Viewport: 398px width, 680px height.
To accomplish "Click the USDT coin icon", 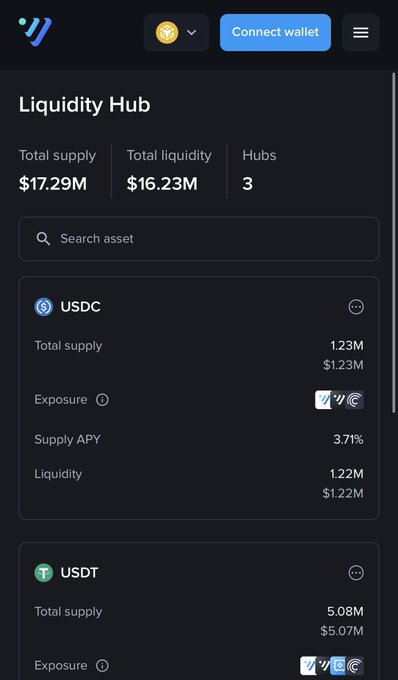I will coord(43,573).
